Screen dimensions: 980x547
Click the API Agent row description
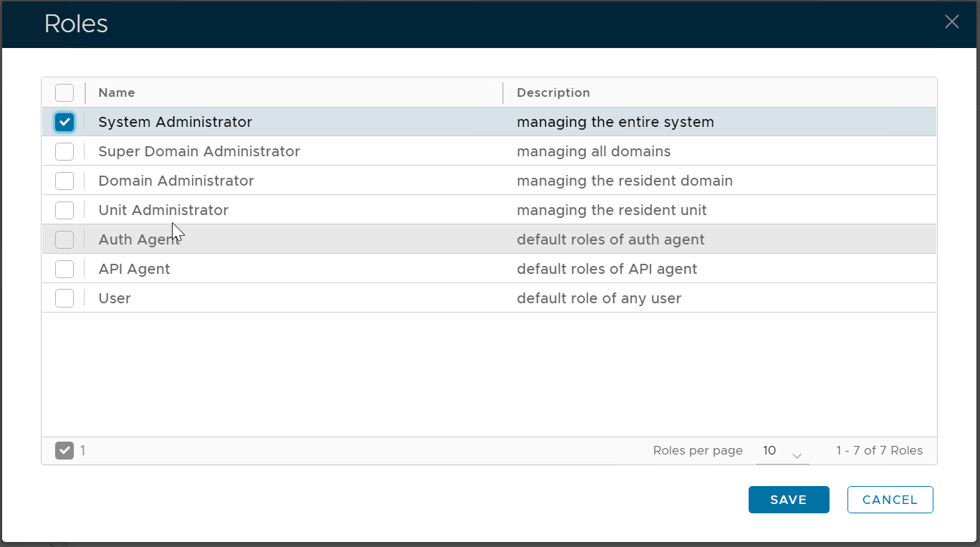(x=607, y=269)
